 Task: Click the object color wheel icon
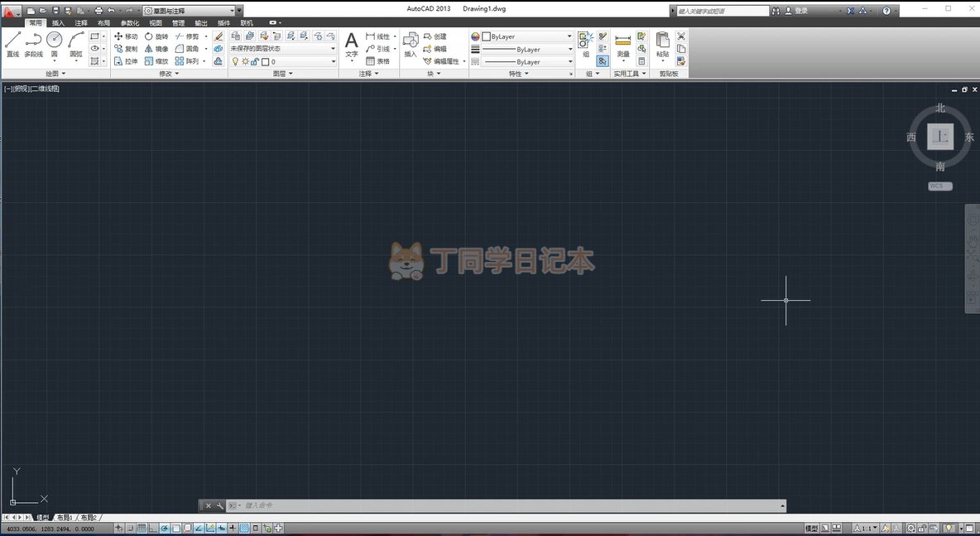pyautogui.click(x=475, y=36)
